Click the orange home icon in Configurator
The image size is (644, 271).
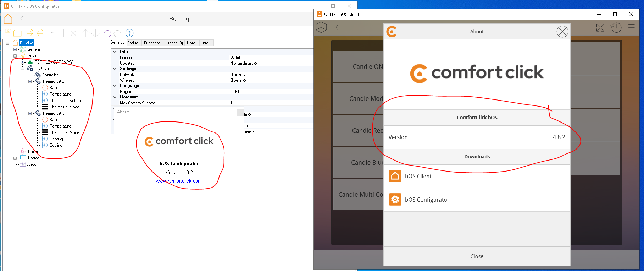[x=8, y=19]
